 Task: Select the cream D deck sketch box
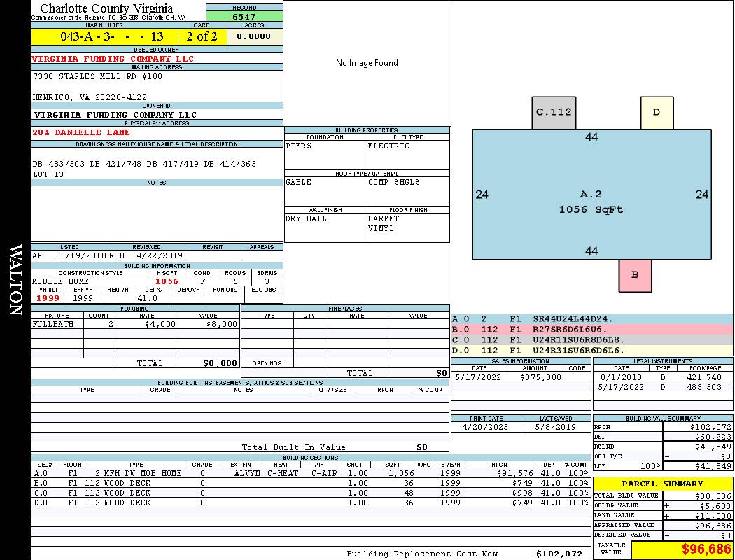pyautogui.click(x=657, y=112)
